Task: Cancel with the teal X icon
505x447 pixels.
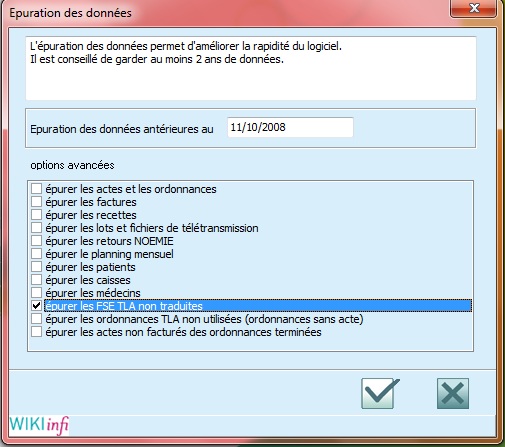Action: tap(453, 393)
